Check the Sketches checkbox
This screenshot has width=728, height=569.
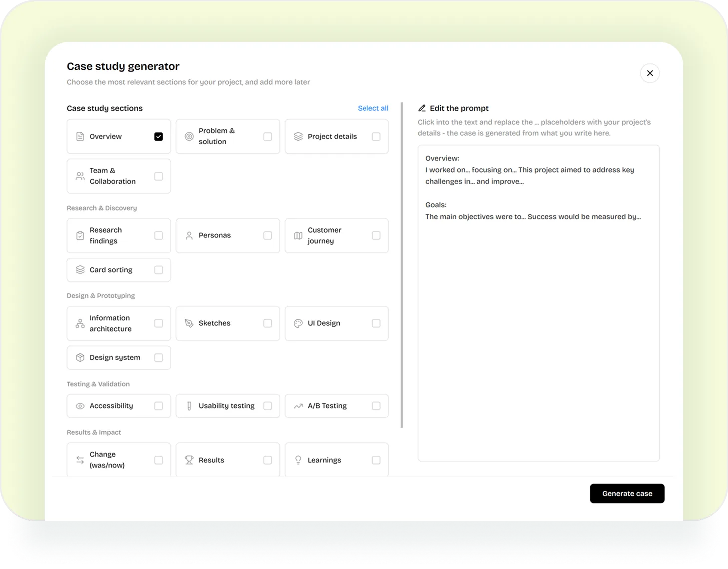[x=268, y=323]
